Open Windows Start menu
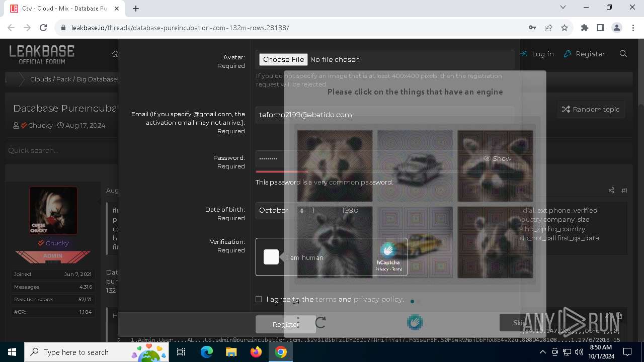This screenshot has width=644, height=362. coord(12,352)
